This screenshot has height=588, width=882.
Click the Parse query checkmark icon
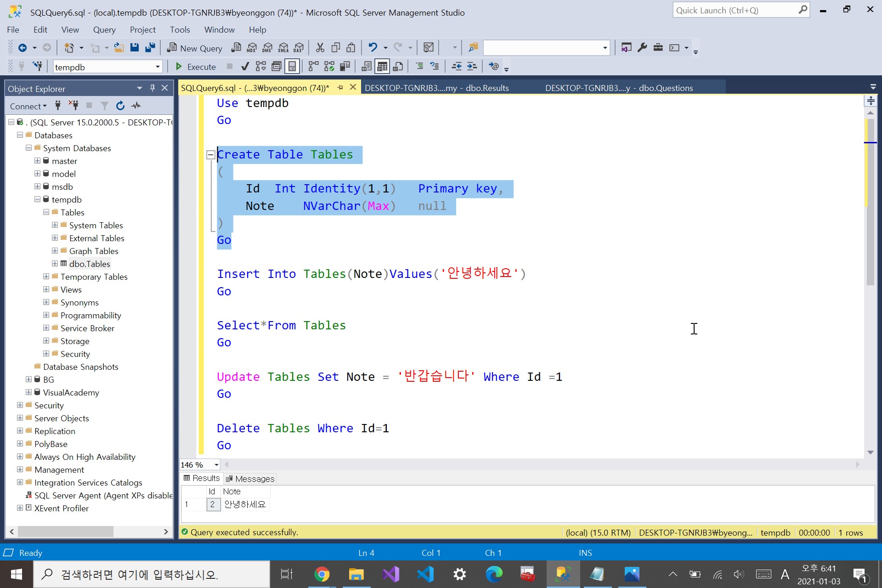[245, 67]
